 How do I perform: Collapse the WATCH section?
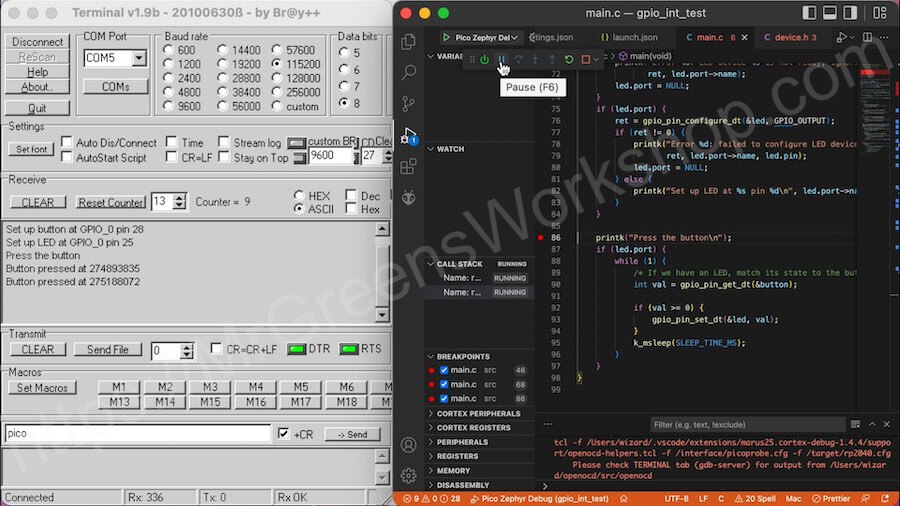(x=430, y=149)
